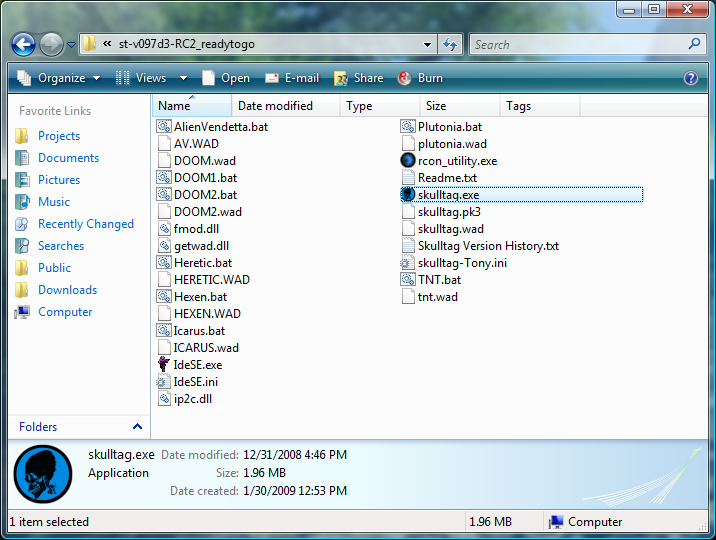Sort by the Type column header
Screen dimensions: 716x540
tap(380, 105)
